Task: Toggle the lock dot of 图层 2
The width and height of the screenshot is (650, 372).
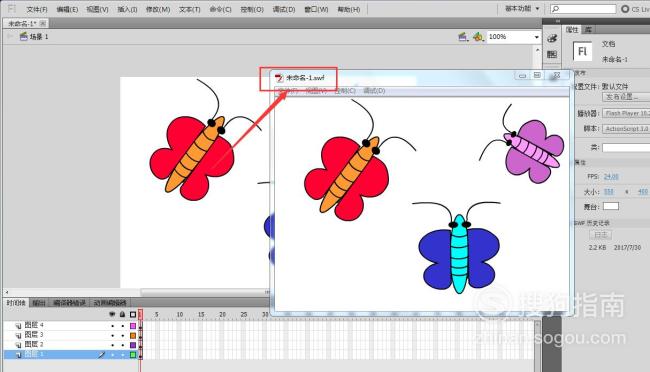Action: [123, 345]
